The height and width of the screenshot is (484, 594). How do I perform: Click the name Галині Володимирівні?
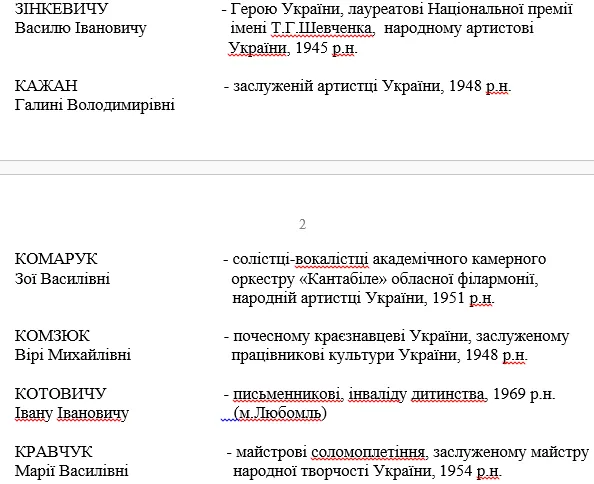click(95, 105)
